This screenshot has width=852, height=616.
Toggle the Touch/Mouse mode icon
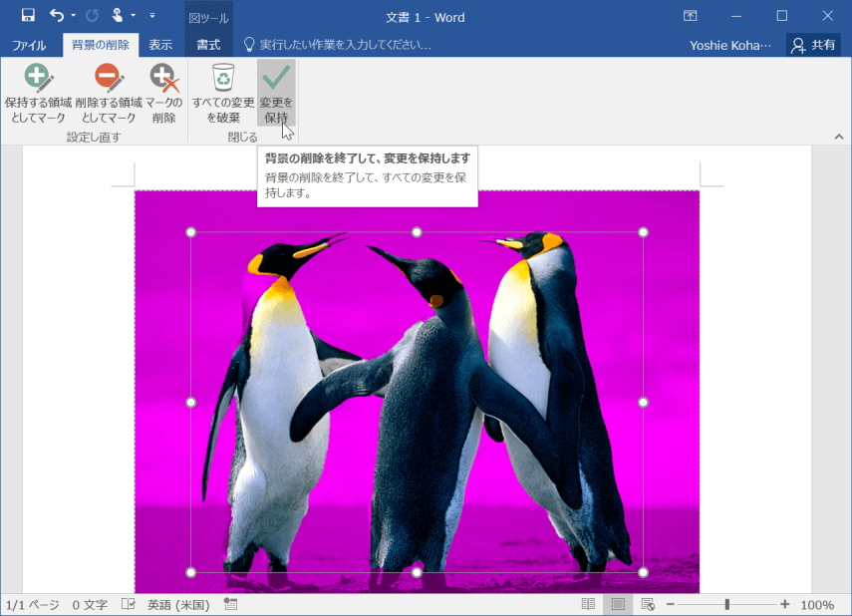click(x=118, y=15)
